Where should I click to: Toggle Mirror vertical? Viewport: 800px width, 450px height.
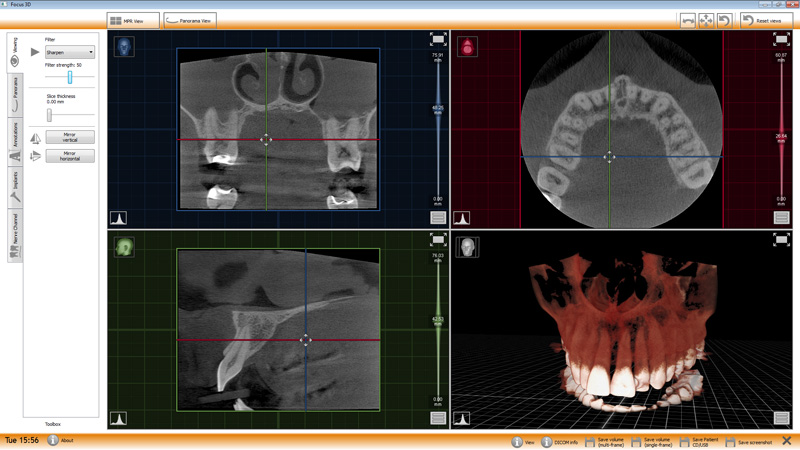coord(70,137)
